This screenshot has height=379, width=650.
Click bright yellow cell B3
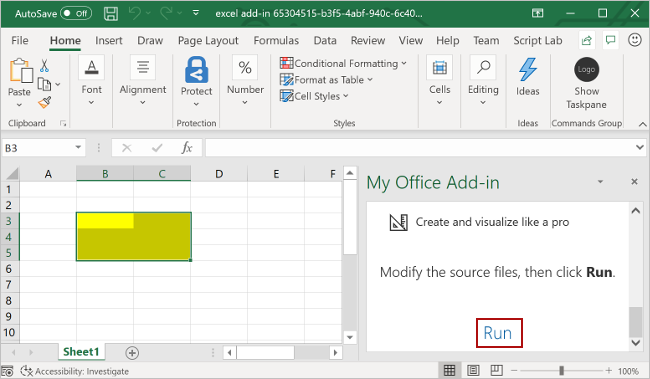(105, 221)
